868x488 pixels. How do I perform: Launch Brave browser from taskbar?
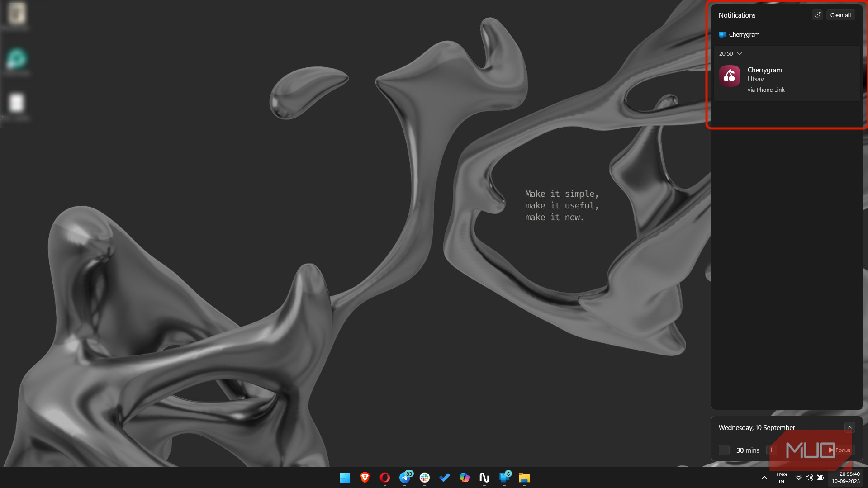[x=365, y=478]
